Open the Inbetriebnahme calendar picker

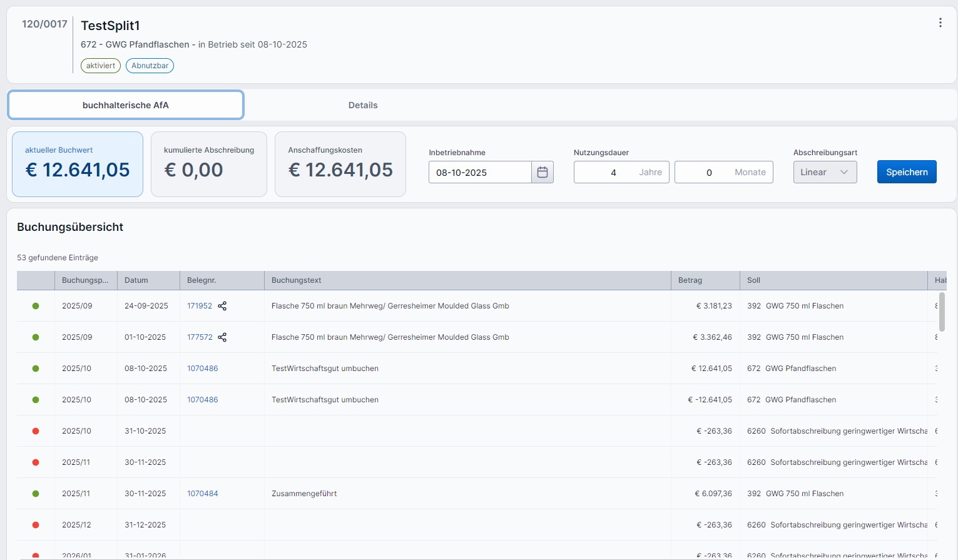click(x=543, y=173)
